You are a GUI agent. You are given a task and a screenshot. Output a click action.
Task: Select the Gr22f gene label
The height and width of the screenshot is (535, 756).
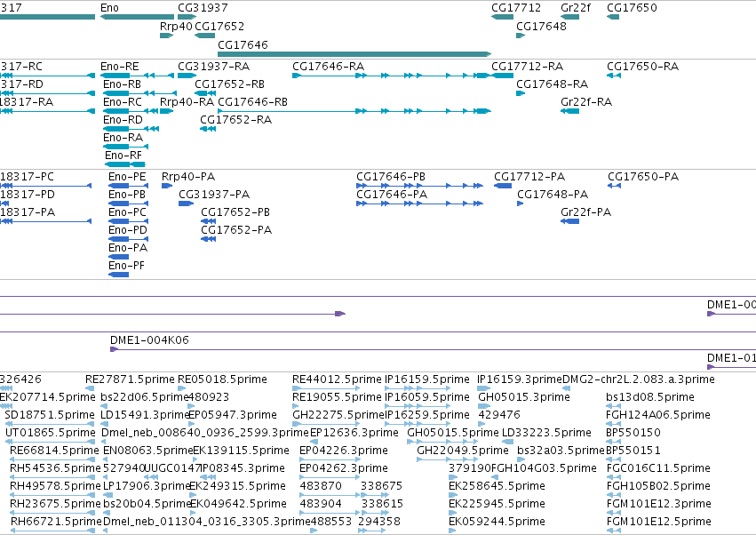(575, 8)
